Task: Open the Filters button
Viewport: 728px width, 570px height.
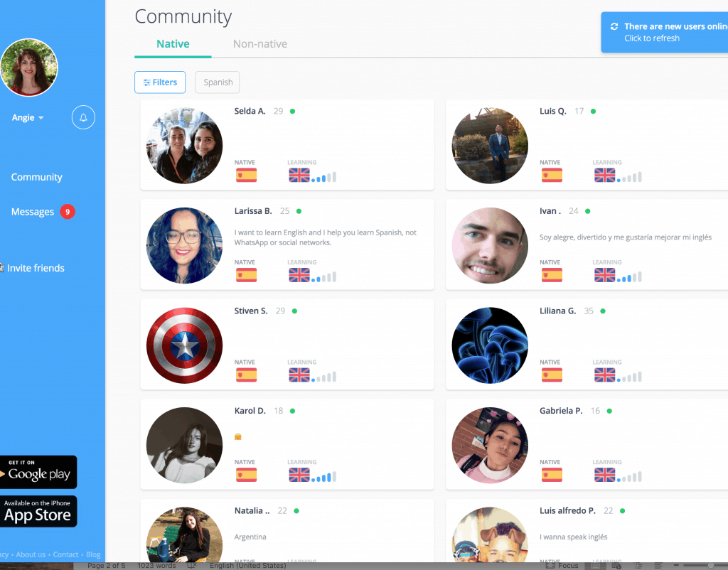Action: click(x=160, y=82)
